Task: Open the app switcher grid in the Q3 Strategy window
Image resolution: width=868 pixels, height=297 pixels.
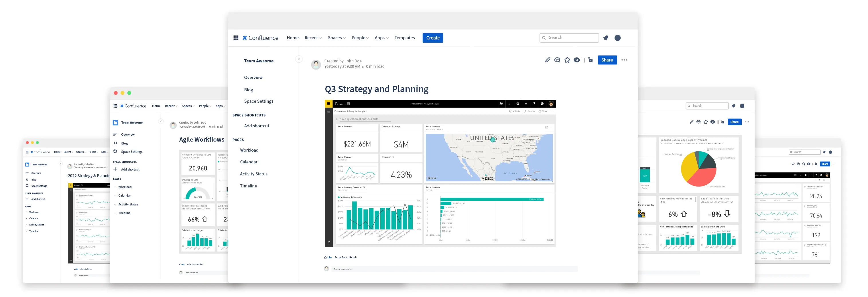Action: pos(236,38)
